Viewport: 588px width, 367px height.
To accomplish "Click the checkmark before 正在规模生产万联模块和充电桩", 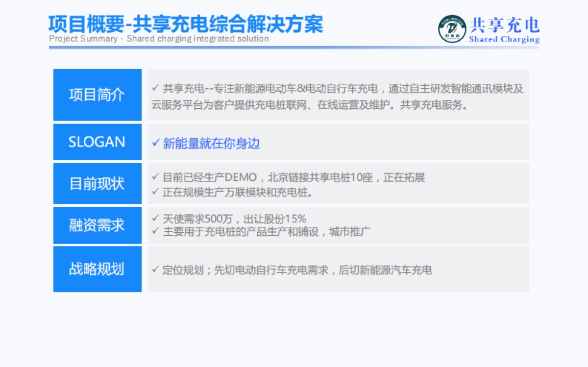I will coord(156,191).
